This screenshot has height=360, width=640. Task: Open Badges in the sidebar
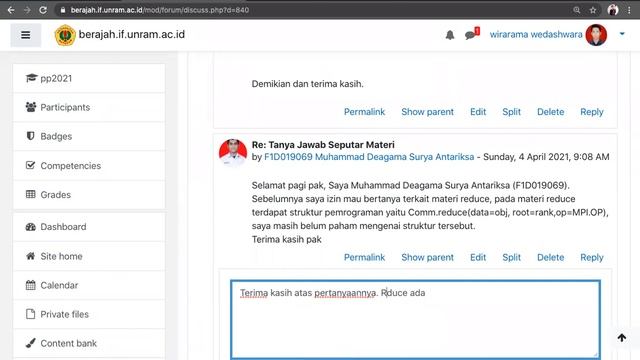tap(89, 136)
